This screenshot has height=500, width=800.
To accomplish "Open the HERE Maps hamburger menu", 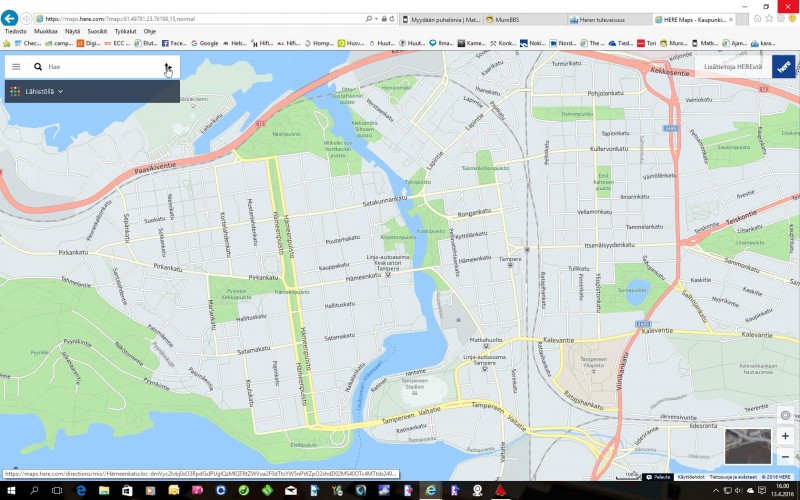I will (x=16, y=66).
